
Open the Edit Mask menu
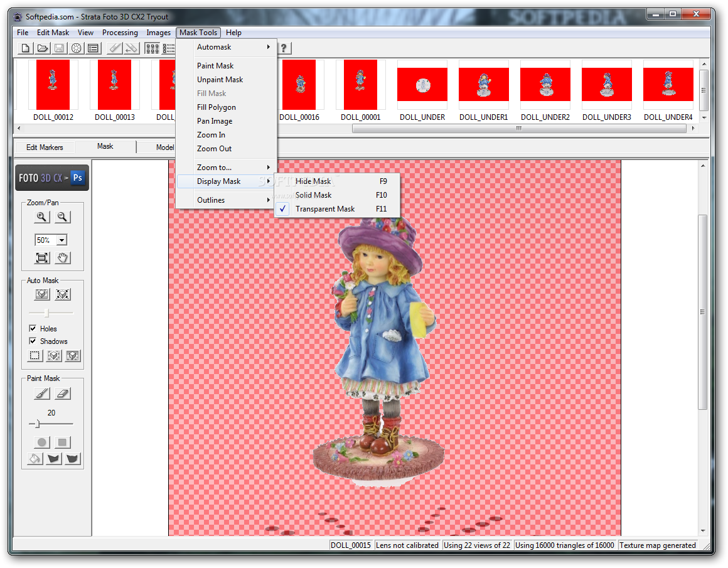pyautogui.click(x=53, y=33)
